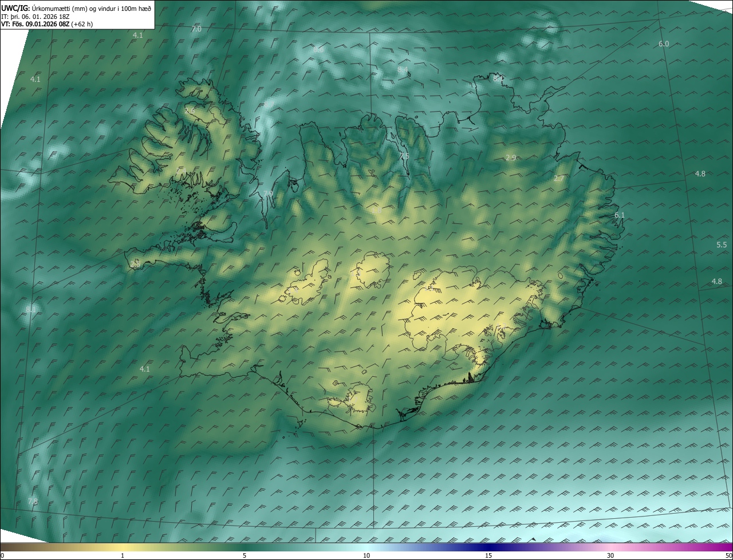733x560 pixels.
Task: Click the 2.7 value label on the map
Action: click(559, 179)
